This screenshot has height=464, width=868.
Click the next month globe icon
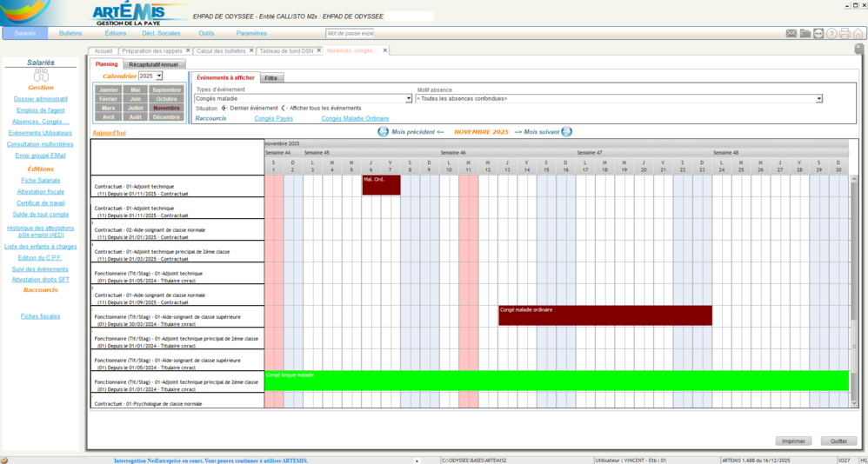(567, 132)
